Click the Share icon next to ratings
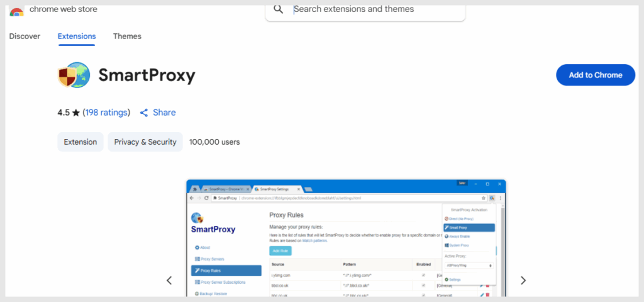Viewport: 644px width, 302px height. 144,113
